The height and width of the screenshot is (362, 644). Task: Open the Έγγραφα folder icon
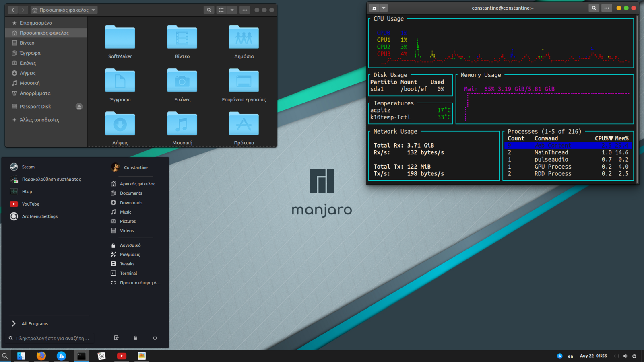pyautogui.click(x=120, y=80)
